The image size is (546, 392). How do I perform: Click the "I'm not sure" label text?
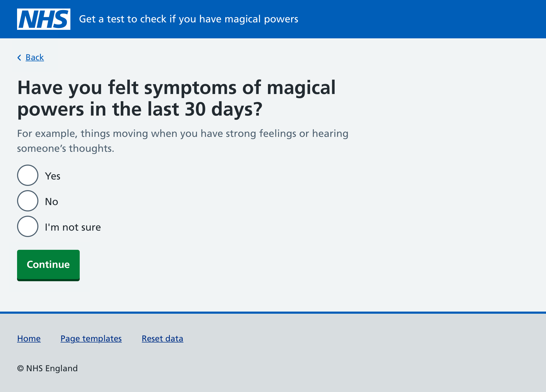[73, 227]
